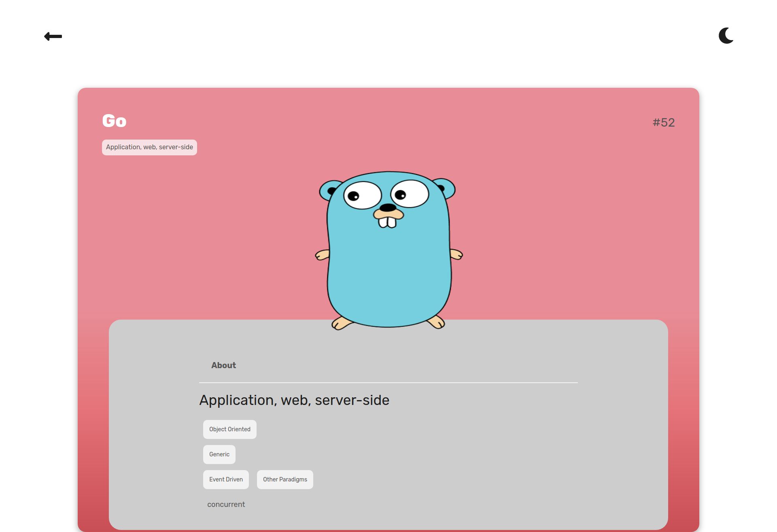
Task: Switch to the About tab
Action: pyautogui.click(x=223, y=365)
